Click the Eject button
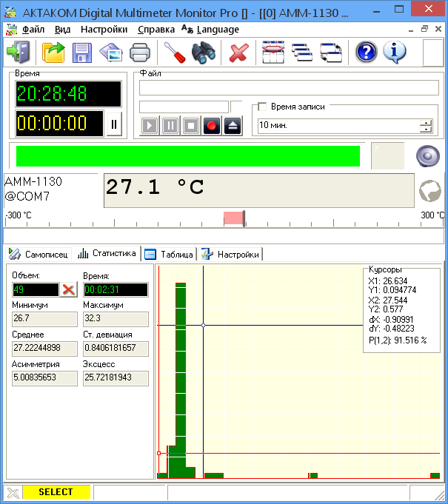 (233, 125)
